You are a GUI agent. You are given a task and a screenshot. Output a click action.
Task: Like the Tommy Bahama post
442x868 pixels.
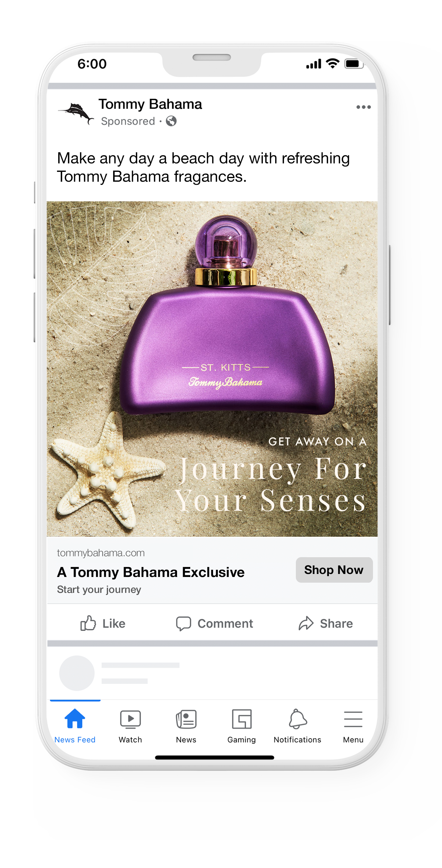pos(103,624)
